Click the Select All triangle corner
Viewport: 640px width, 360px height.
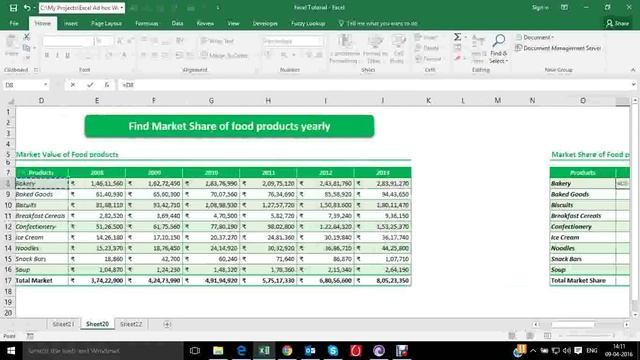click(11, 101)
